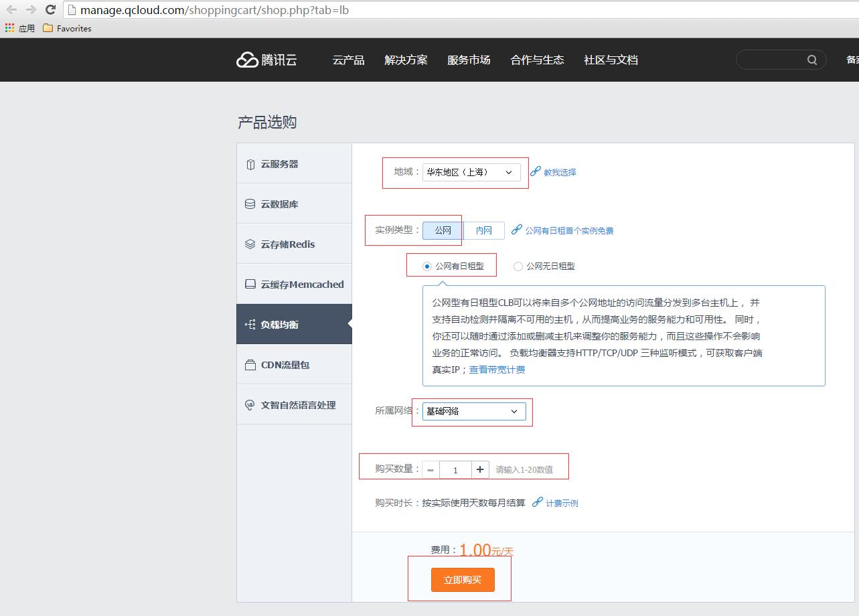
Task: Open 合作与生态 top menu
Action: [537, 60]
